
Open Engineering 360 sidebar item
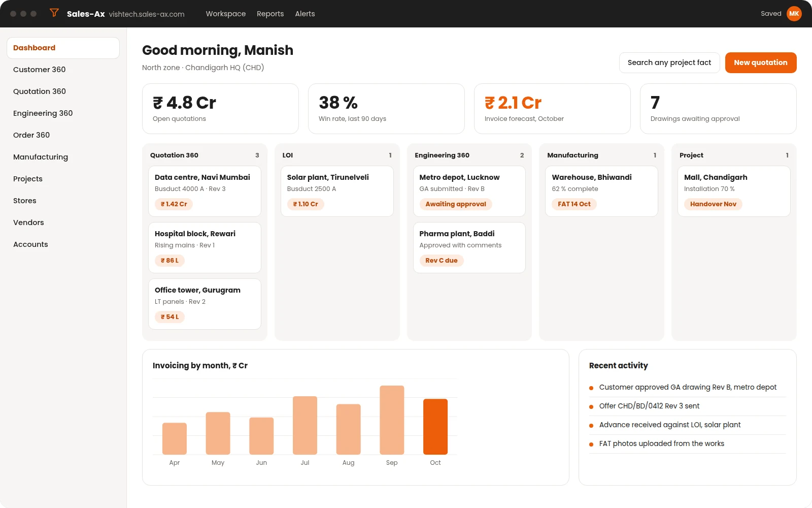(63, 113)
